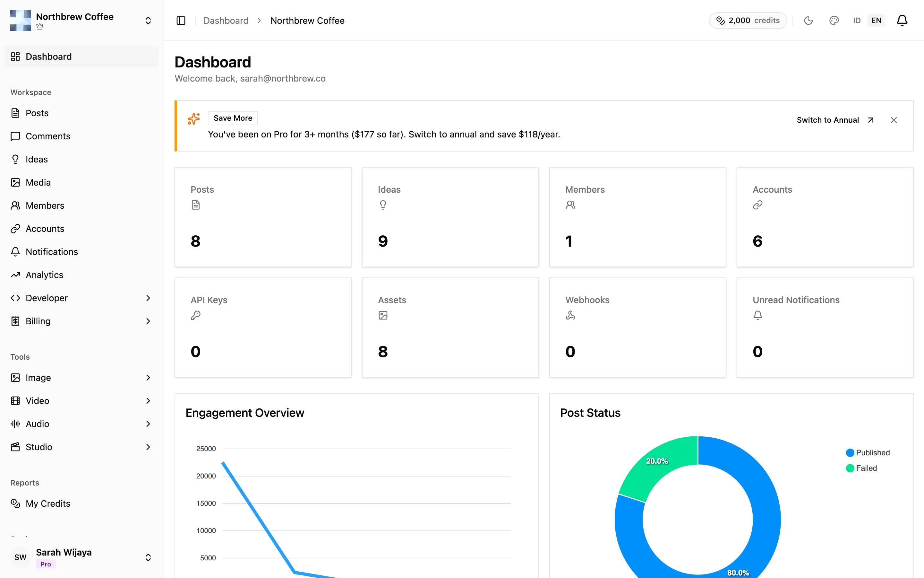Click the Dashboard breadcrumb link
This screenshot has width=924, height=578.
[226, 21]
